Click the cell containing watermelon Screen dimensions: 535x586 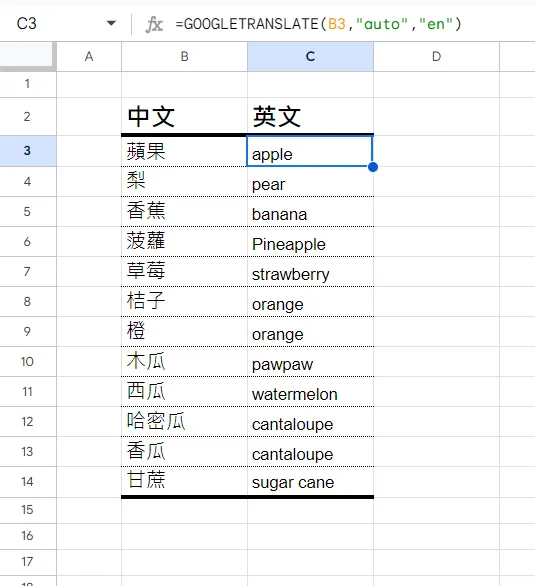(310, 392)
